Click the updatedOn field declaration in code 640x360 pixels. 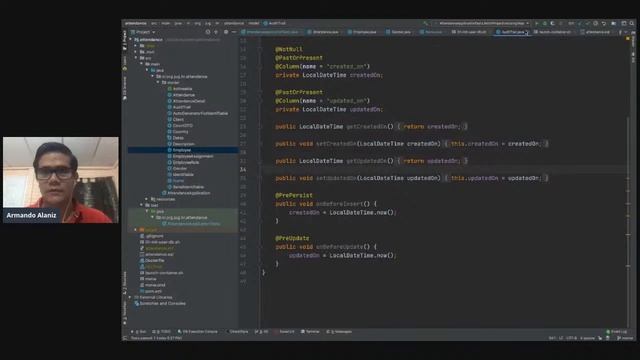(329, 109)
